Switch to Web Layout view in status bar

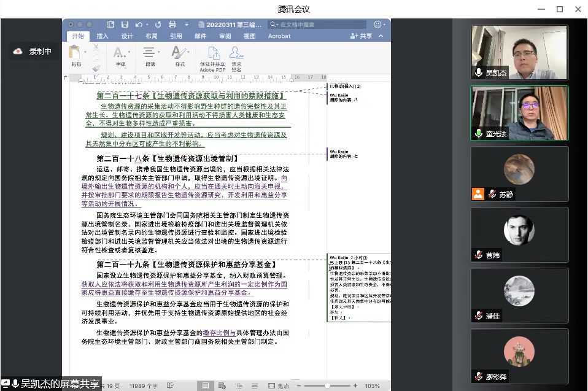point(222,385)
